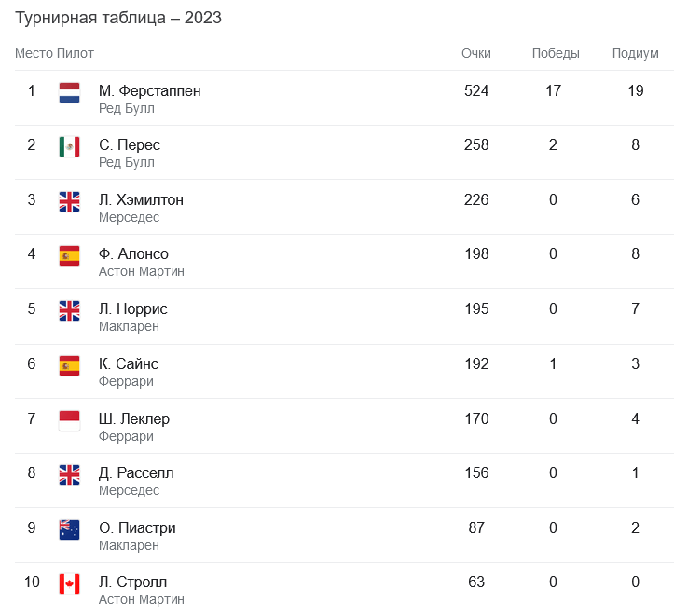
Task: Click the UK flag next to Хэмилтон
Action: click(x=69, y=201)
